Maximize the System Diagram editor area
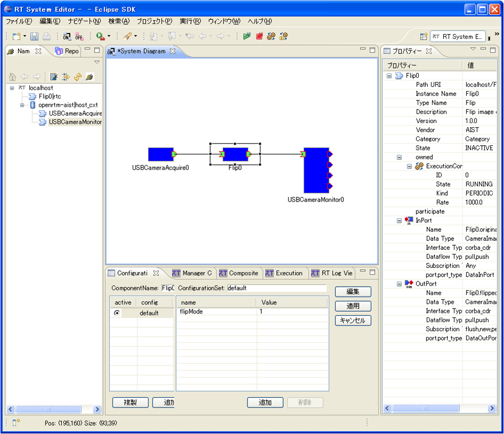The height and width of the screenshot is (434, 504). point(373,50)
